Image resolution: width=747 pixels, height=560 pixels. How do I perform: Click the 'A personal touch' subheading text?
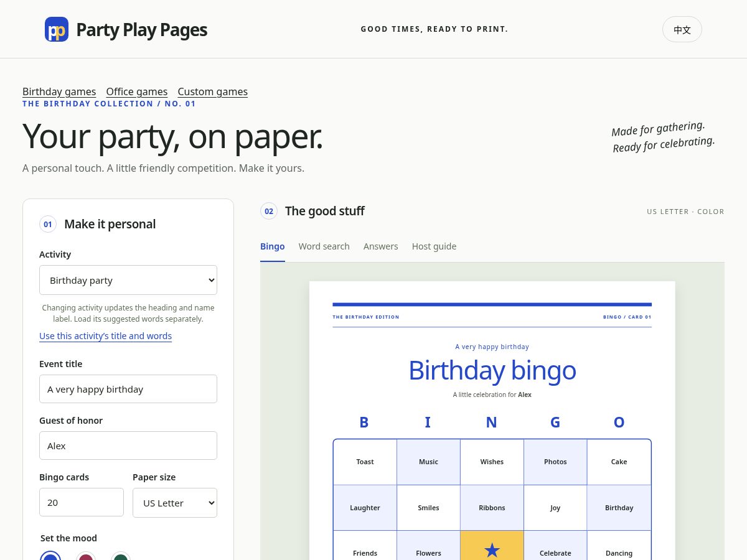(x=163, y=169)
